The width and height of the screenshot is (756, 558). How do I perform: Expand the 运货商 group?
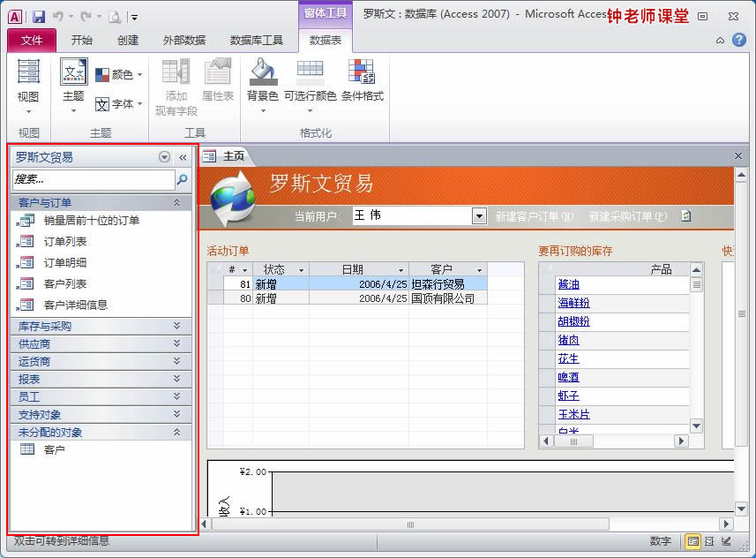point(101,361)
